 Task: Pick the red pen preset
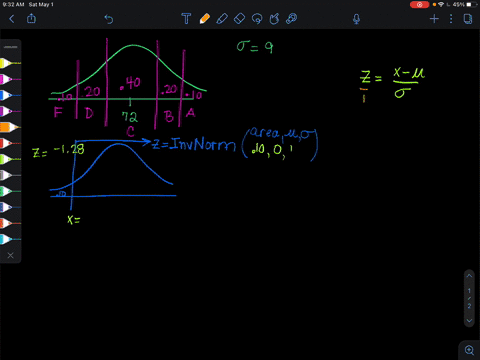[10, 143]
